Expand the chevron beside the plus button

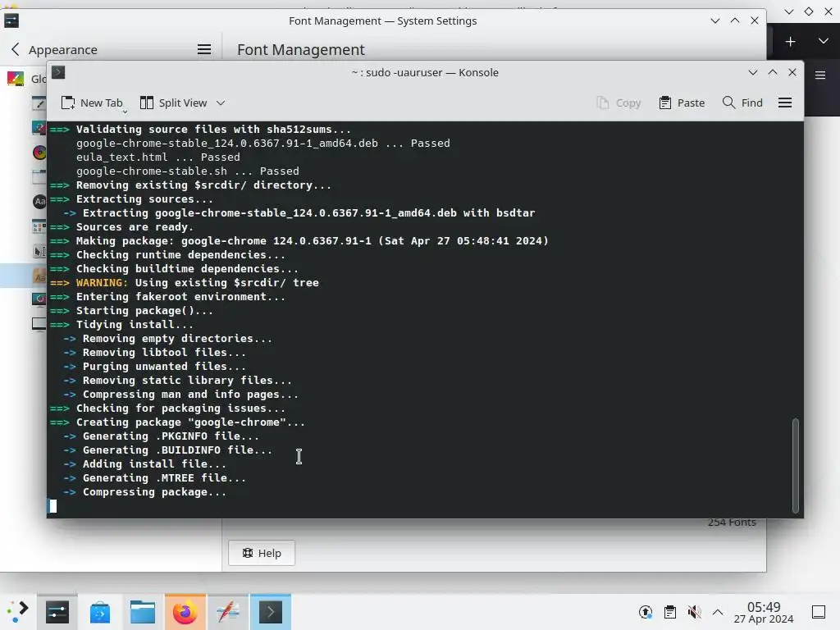[824, 41]
